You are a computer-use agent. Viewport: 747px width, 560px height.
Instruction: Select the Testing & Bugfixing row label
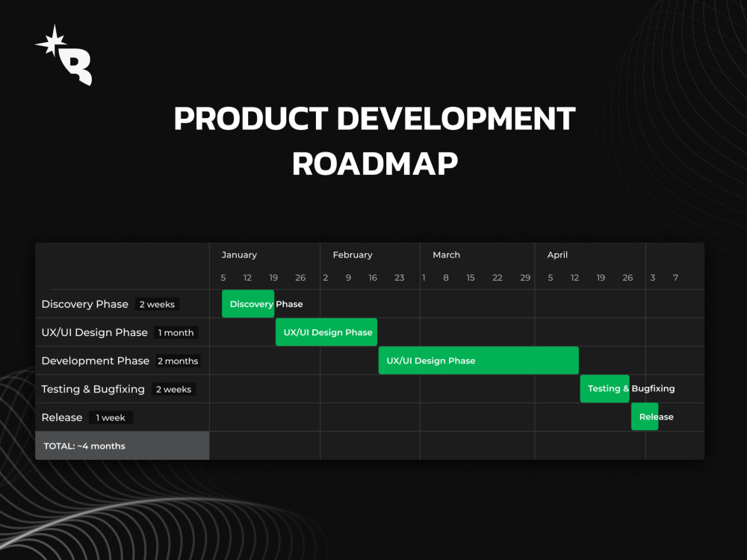[x=93, y=389]
